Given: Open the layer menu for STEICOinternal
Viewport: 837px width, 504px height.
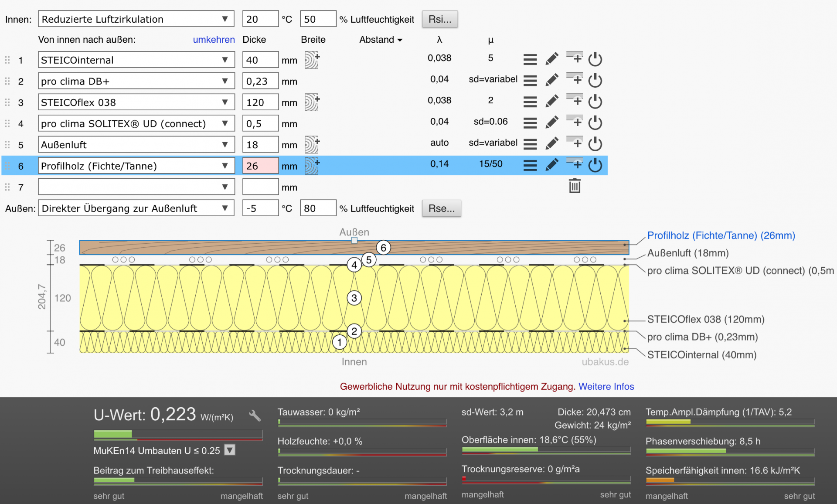Looking at the screenshot, I should point(530,59).
